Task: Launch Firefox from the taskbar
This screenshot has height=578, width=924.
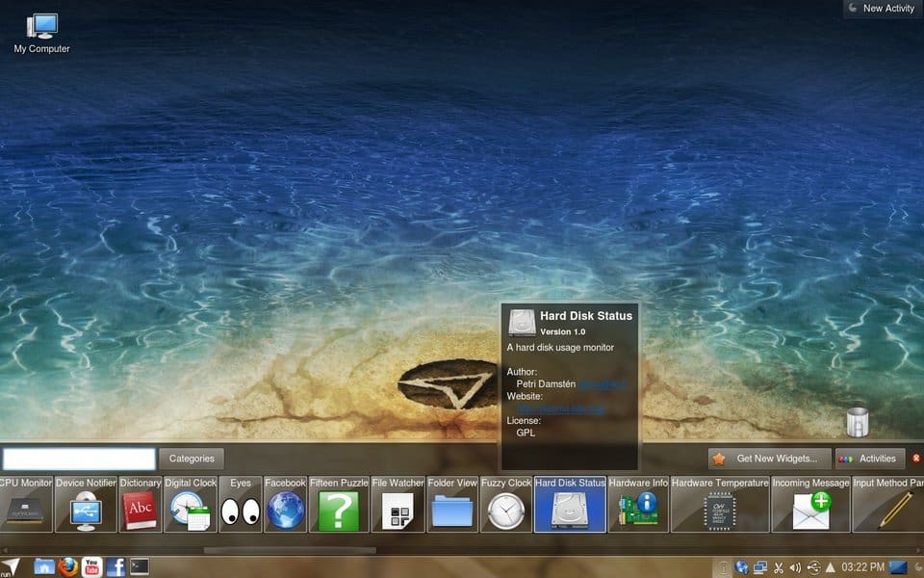Action: (67, 567)
